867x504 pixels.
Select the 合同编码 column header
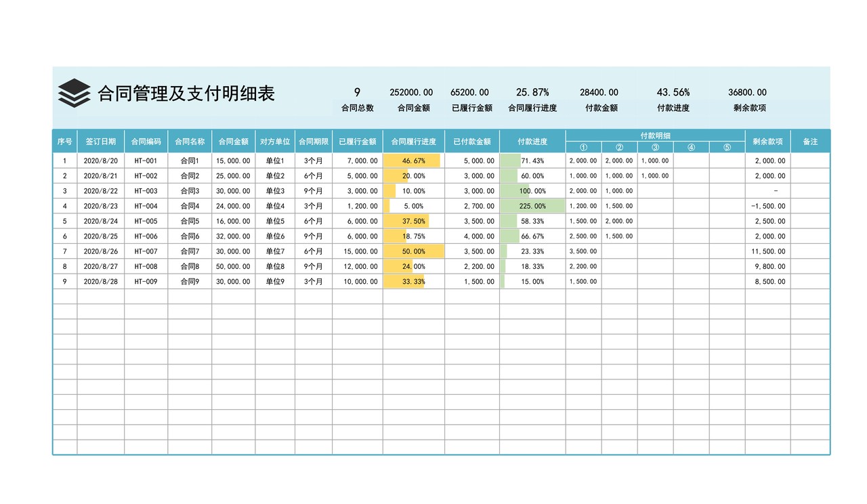(x=146, y=142)
